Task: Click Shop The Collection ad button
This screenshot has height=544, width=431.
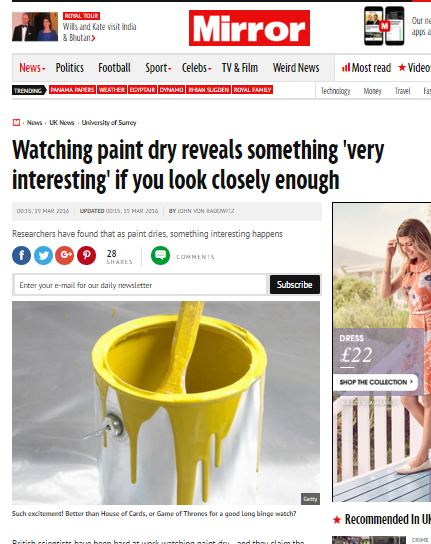Action: pos(375,382)
